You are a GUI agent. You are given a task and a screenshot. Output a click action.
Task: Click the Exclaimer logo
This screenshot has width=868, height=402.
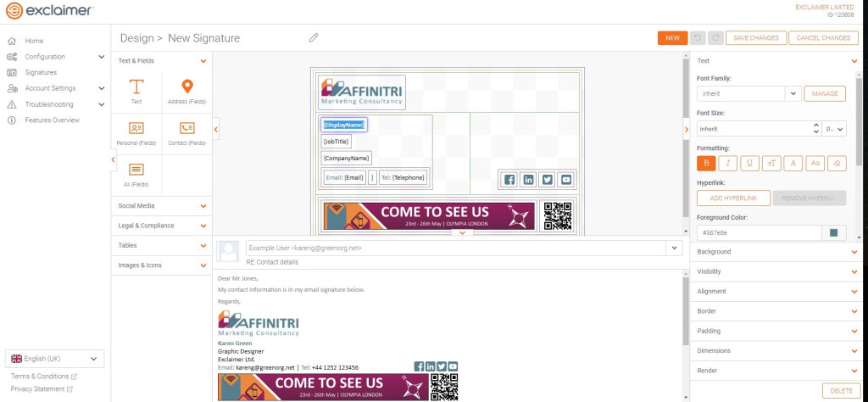tap(50, 10)
